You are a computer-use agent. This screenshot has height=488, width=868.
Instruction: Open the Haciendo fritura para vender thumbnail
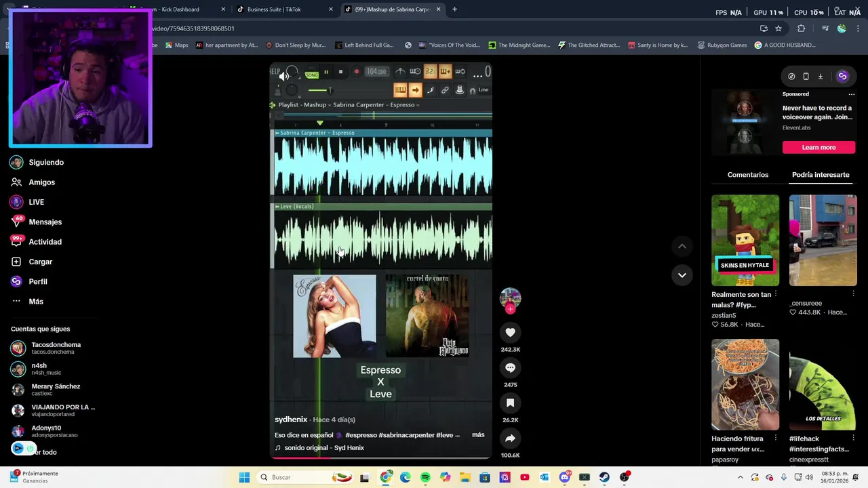(745, 384)
